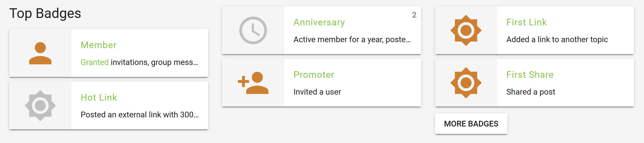
Task: Click 'Invited a user' description text
Action: pyautogui.click(x=317, y=92)
